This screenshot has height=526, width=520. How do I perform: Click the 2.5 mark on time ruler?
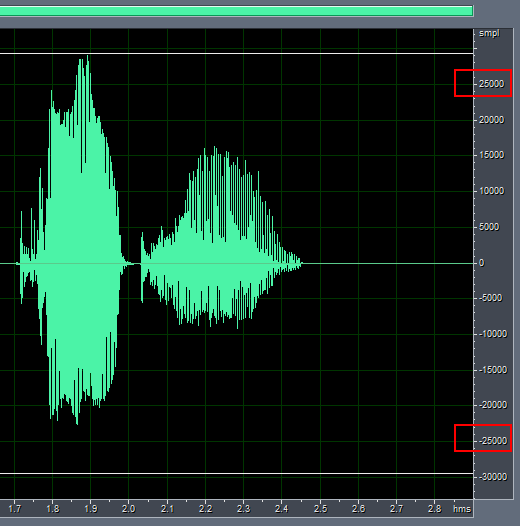[320, 509]
